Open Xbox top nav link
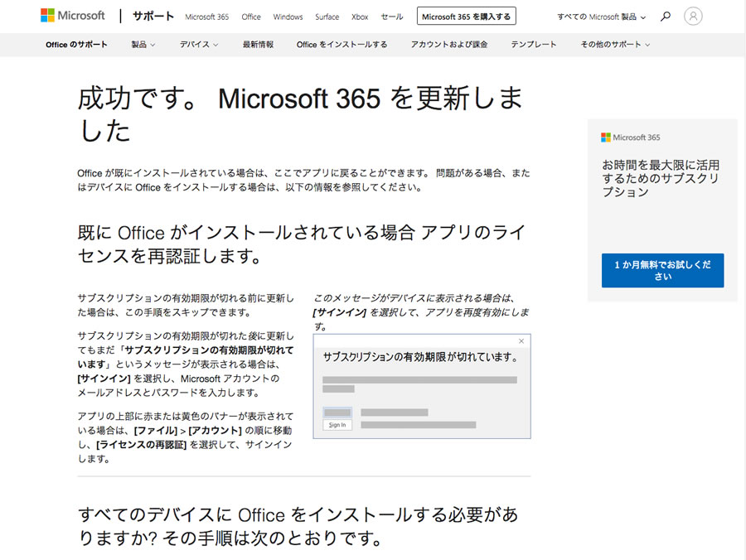This screenshot has width=746, height=560. pos(360,17)
